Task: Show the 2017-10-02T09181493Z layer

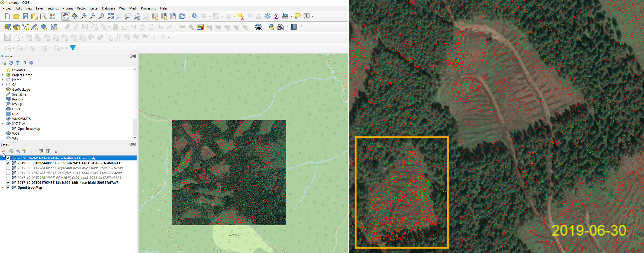Action: [8, 178]
